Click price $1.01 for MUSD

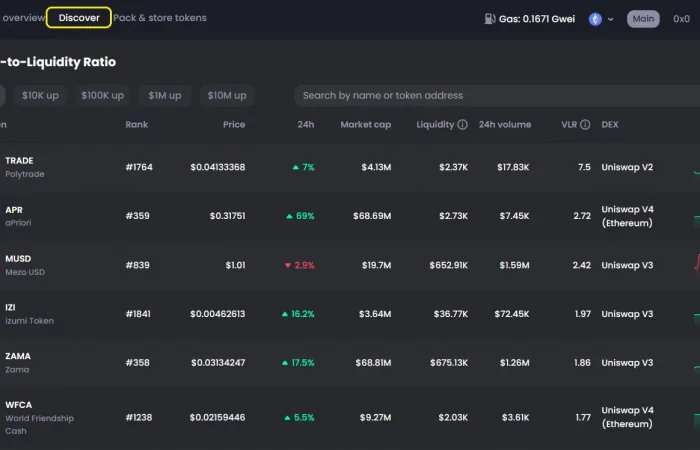[235, 265]
